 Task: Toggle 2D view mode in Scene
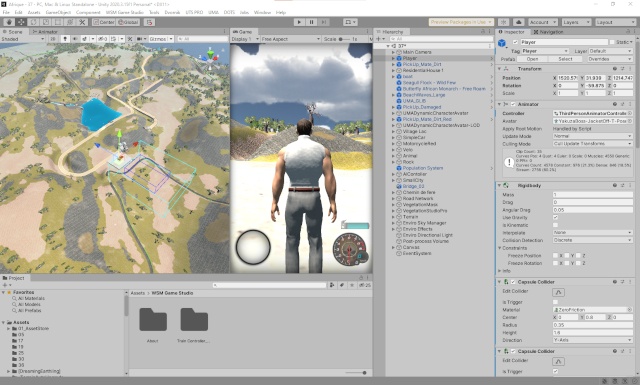tap(53, 39)
